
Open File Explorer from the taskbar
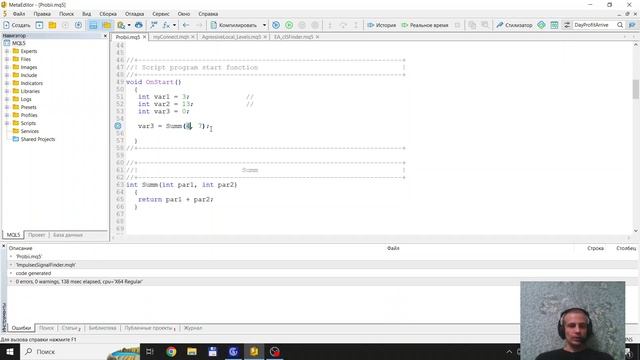pos(192,351)
